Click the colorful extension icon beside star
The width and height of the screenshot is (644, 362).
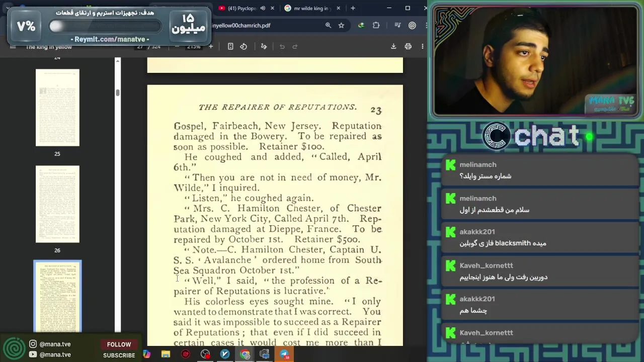tap(361, 25)
